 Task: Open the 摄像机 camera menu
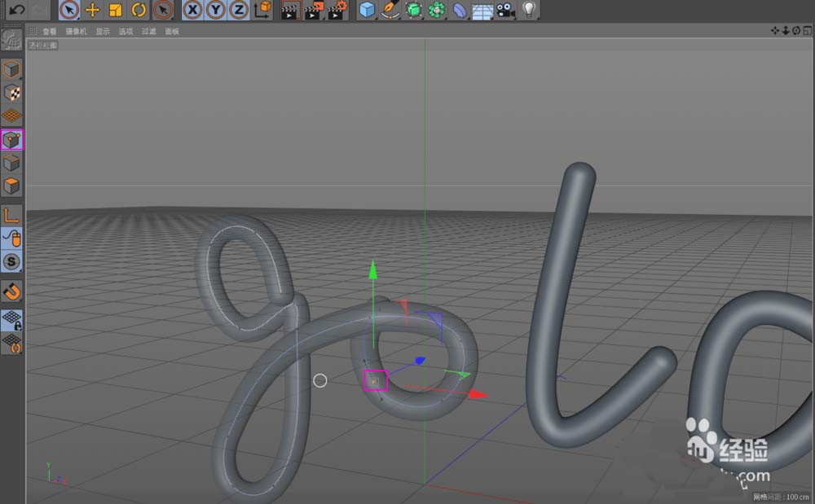coord(76,32)
